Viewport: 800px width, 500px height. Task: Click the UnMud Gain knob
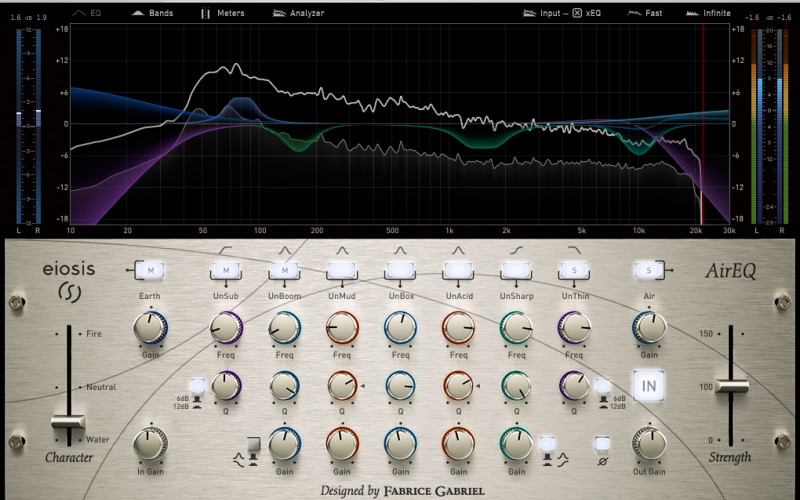pos(342,444)
